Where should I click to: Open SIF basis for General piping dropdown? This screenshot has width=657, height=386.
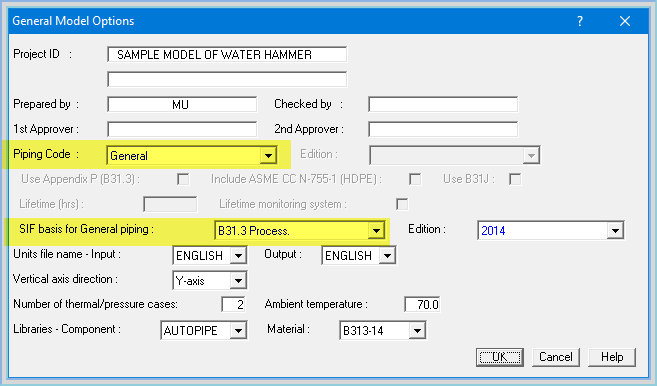[x=376, y=231]
